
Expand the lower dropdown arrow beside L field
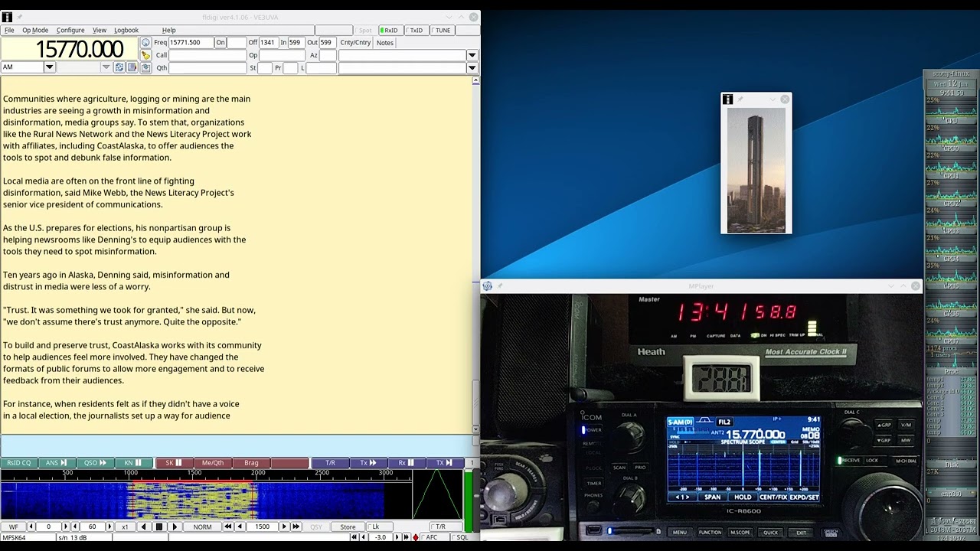coord(472,67)
